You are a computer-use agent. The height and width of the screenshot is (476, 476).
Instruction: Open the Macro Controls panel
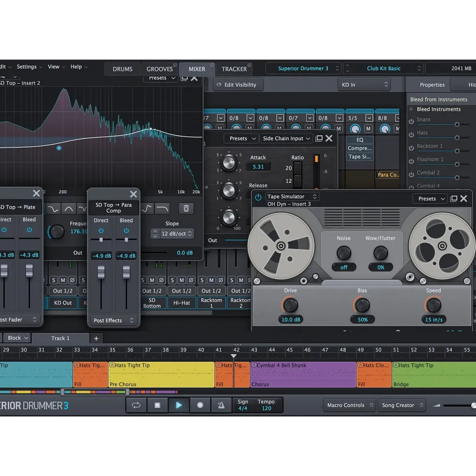[x=349, y=405]
